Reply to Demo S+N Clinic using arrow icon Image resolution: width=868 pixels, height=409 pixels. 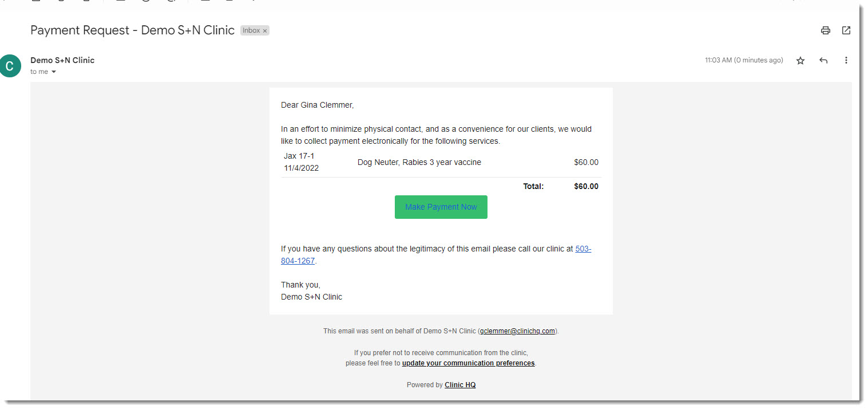(x=823, y=61)
